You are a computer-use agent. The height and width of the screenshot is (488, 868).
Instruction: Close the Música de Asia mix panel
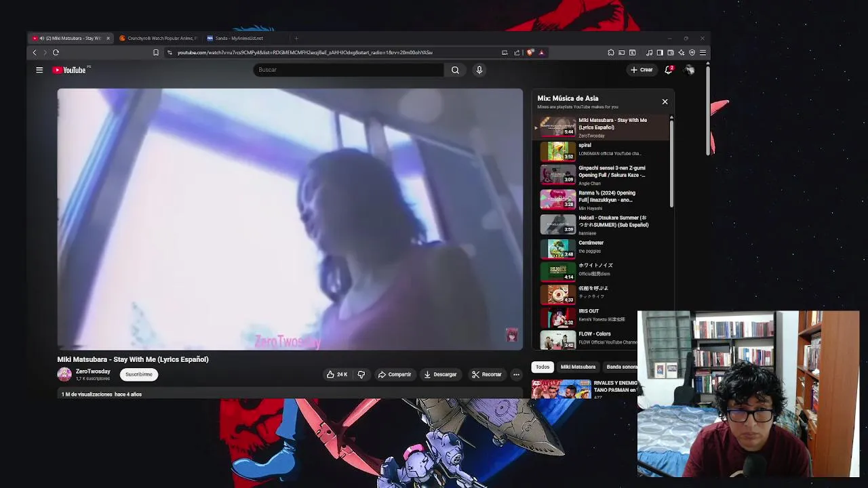pos(665,102)
